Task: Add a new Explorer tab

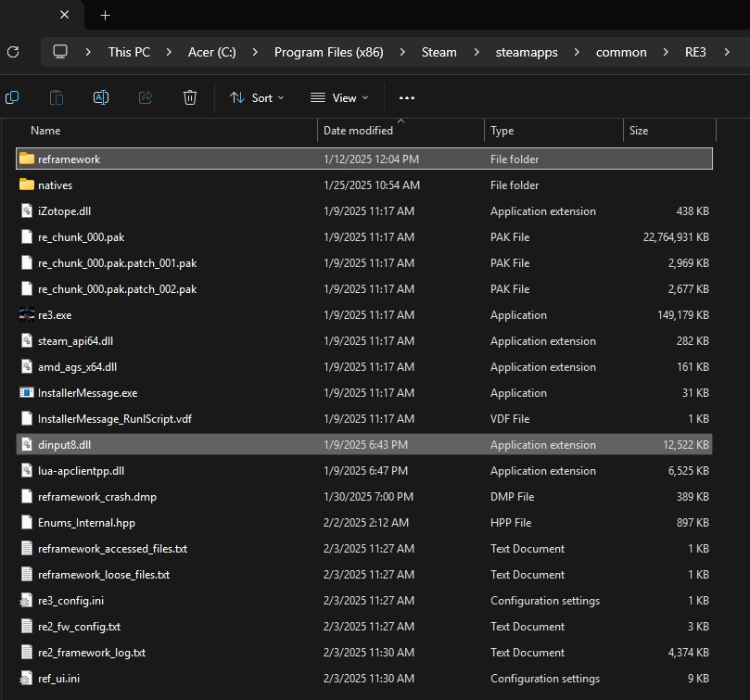Action: pyautogui.click(x=106, y=16)
